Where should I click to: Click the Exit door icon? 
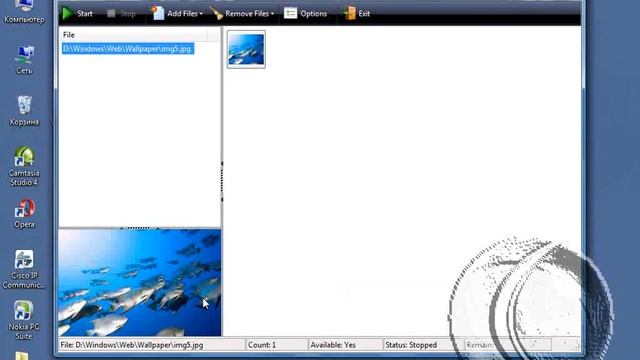350,13
